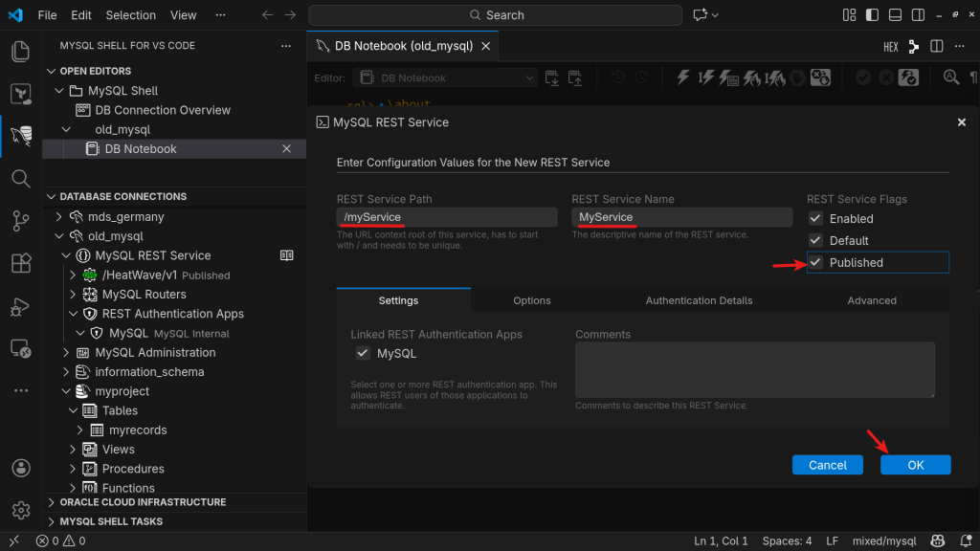Open Run and Debug view
The width and height of the screenshot is (980, 551).
pos(20,306)
